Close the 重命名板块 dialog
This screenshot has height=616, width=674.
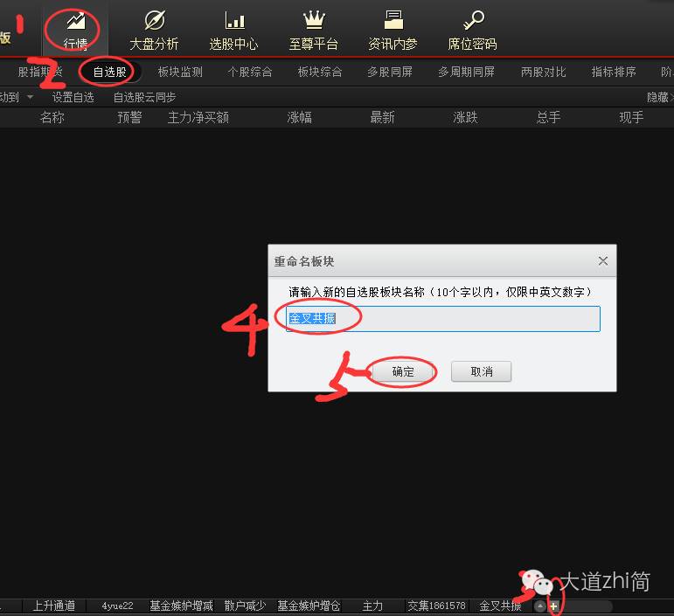pyautogui.click(x=603, y=260)
